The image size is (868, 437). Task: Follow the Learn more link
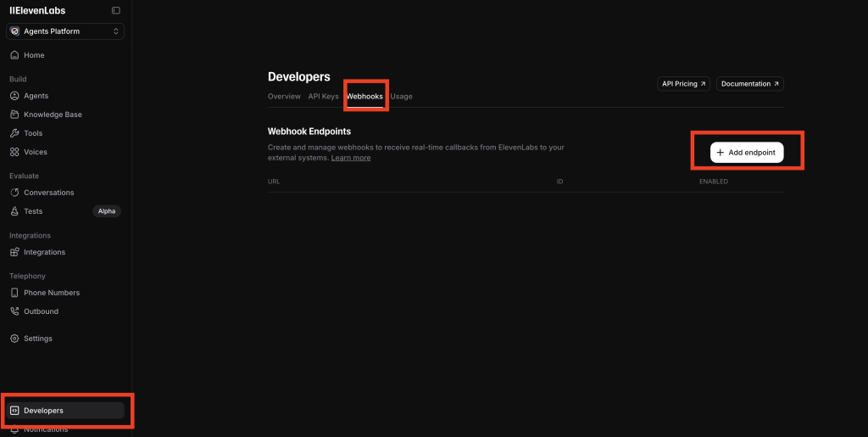350,158
